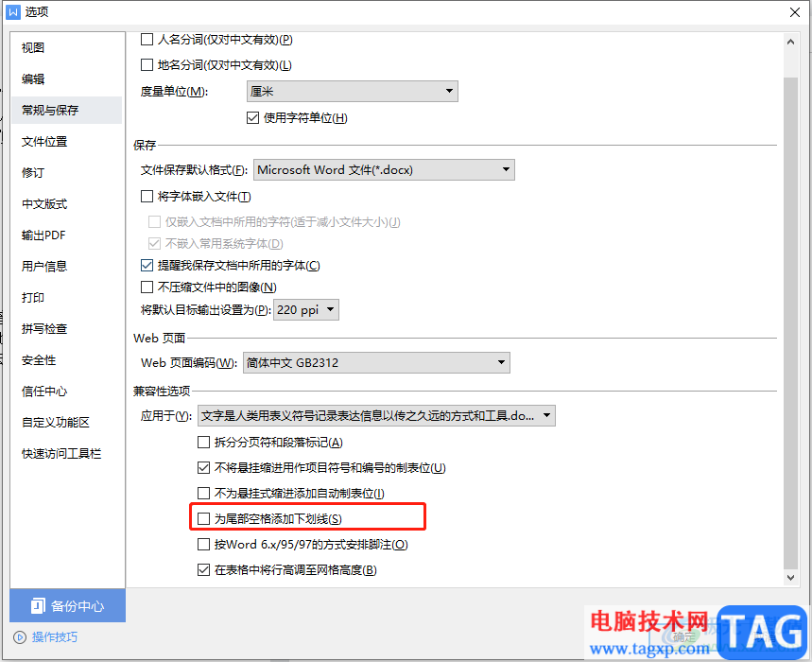Open the 操作技巧 link

[55, 637]
